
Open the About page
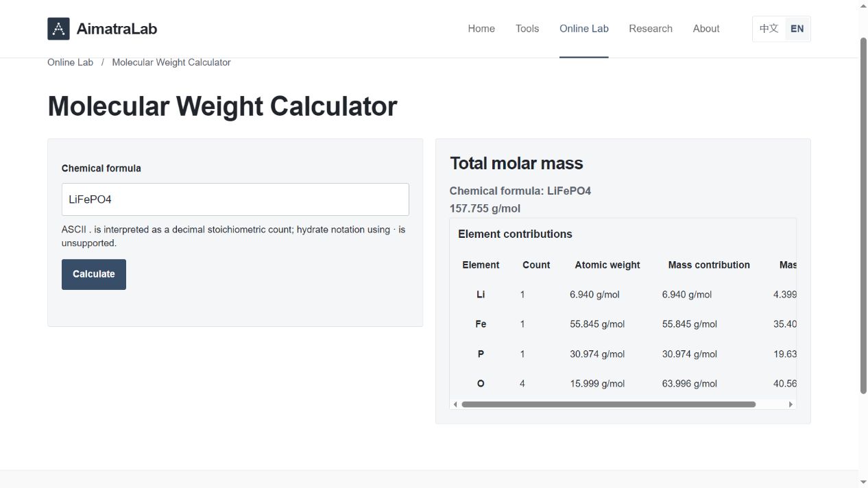point(706,29)
